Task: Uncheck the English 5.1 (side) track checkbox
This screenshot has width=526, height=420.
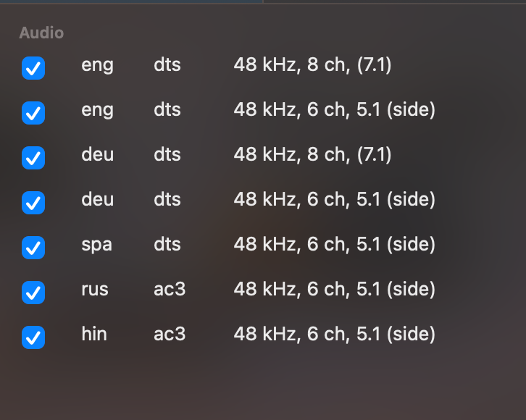Action: (33, 113)
